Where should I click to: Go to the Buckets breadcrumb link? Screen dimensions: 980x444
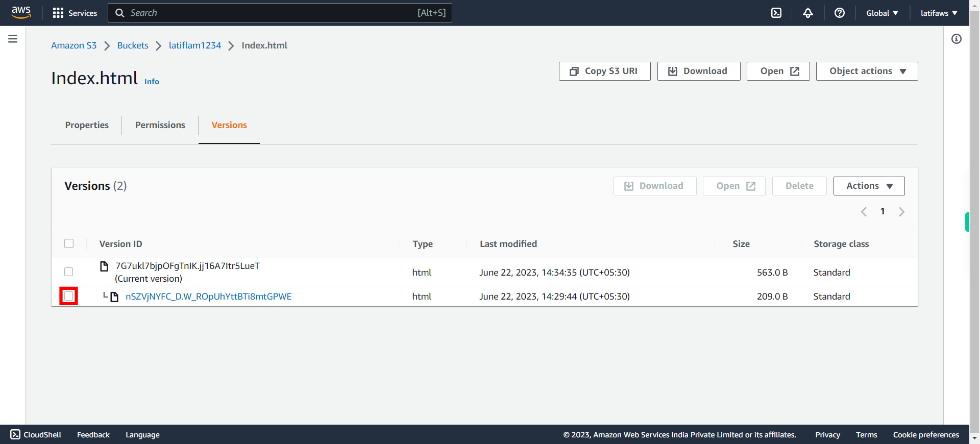click(133, 45)
